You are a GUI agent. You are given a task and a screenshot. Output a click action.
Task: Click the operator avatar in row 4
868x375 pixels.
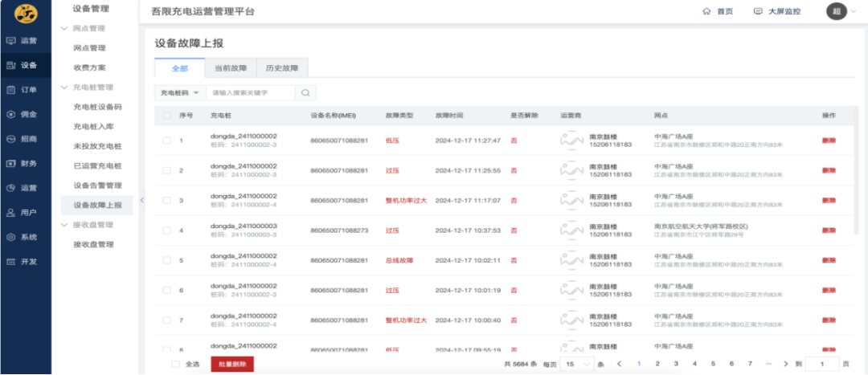pyautogui.click(x=572, y=230)
